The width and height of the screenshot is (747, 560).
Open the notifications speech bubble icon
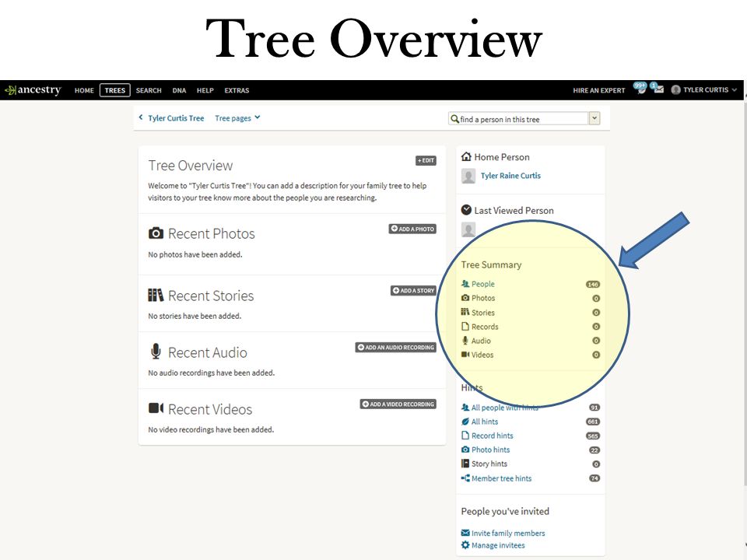[640, 89]
